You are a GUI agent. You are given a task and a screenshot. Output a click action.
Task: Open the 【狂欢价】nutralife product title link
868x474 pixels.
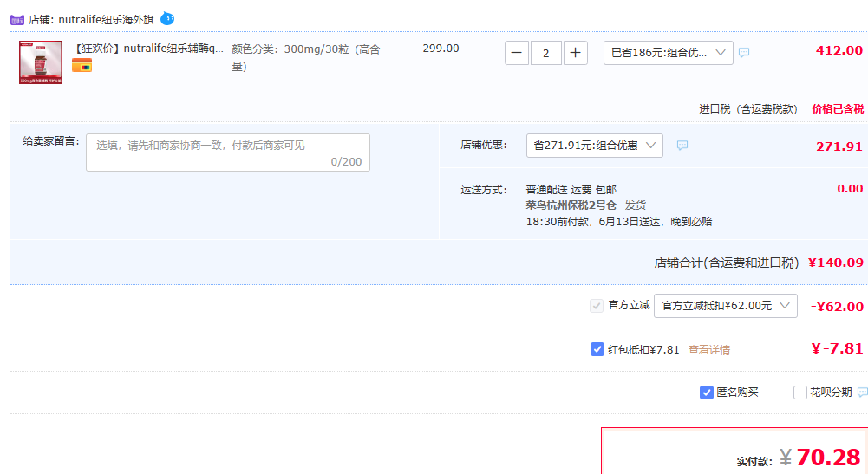coord(147,49)
